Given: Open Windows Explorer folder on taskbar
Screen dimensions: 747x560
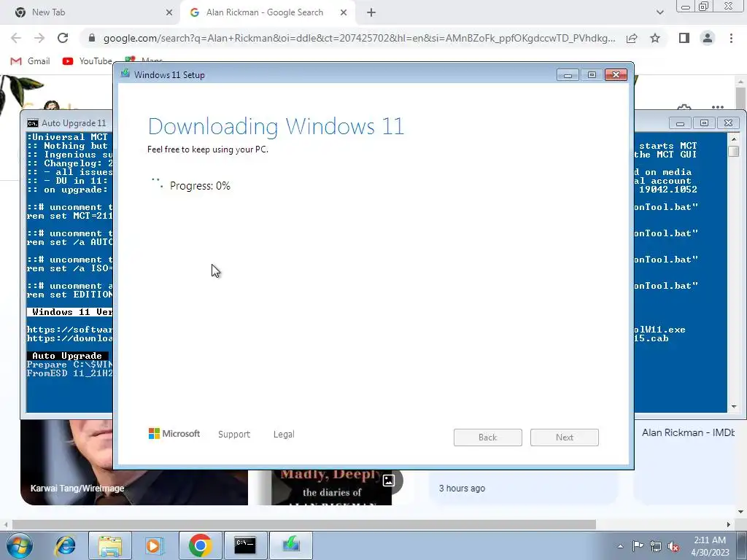Looking at the screenshot, I should [110, 545].
